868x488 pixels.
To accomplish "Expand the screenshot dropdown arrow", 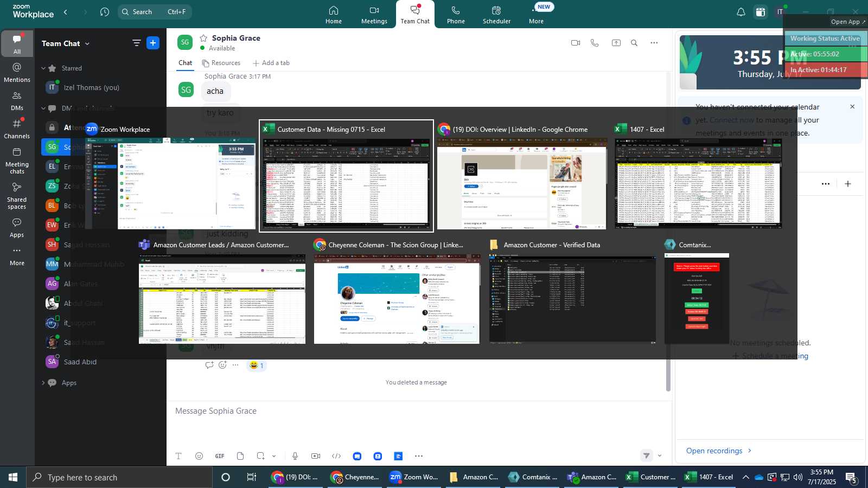I will [274, 456].
